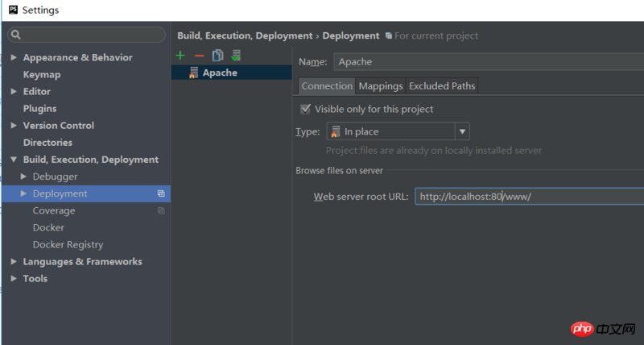This screenshot has height=345, width=644.
Task: Expand the Languages & Frameworks section
Action: point(14,261)
